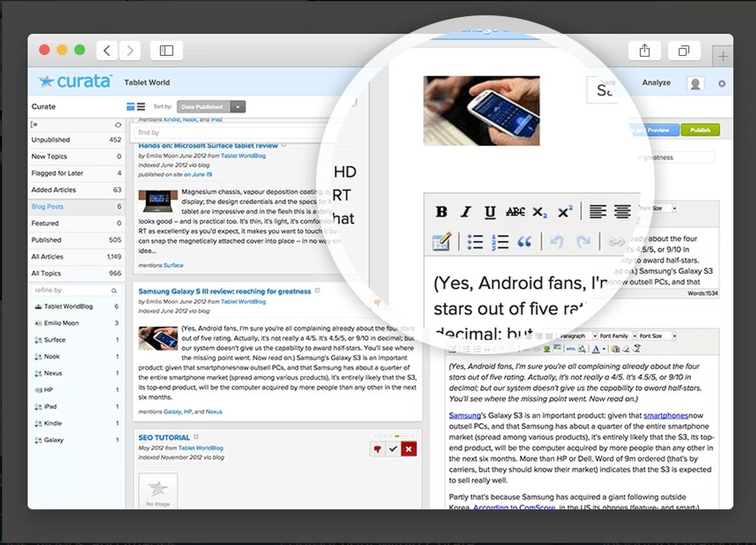
Task: Toggle Superscript in the magnified toolbar
Action: click(x=565, y=212)
